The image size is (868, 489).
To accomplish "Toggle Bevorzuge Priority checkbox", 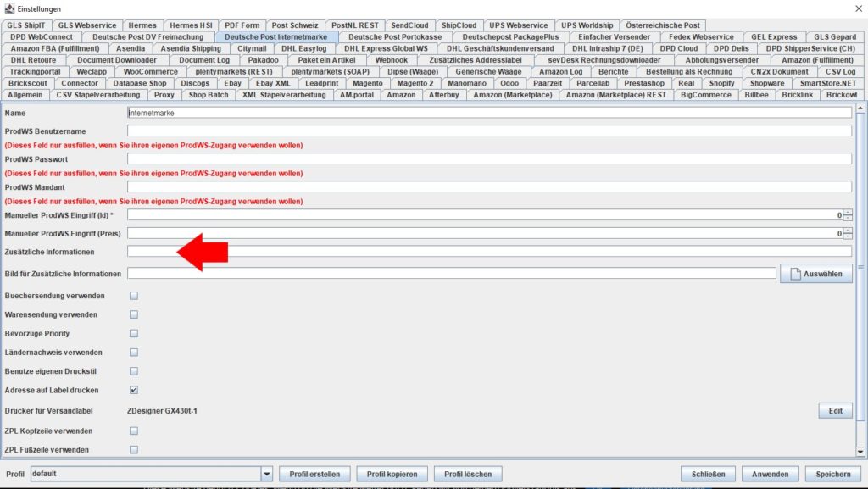I will 134,334.
